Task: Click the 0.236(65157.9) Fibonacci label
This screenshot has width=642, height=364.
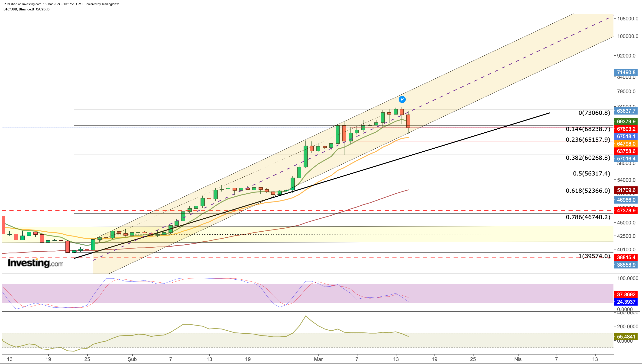Action: tap(588, 140)
